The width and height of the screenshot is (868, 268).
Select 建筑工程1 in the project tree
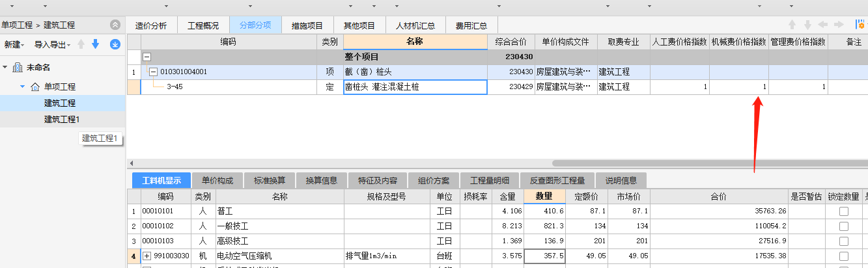62,119
